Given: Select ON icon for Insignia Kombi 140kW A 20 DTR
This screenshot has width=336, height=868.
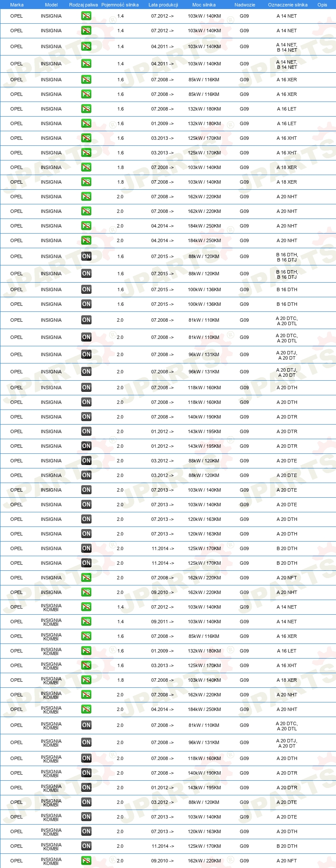Looking at the screenshot, I should click(86, 773).
